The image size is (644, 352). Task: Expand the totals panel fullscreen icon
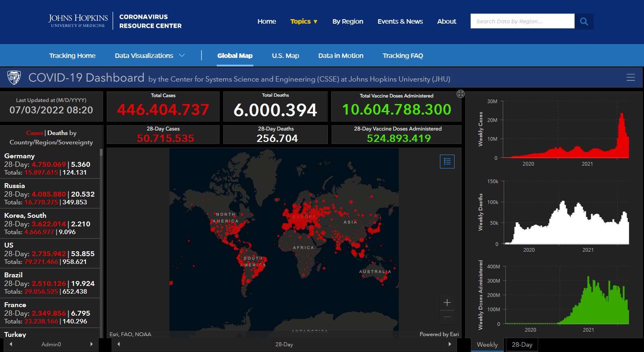click(460, 94)
